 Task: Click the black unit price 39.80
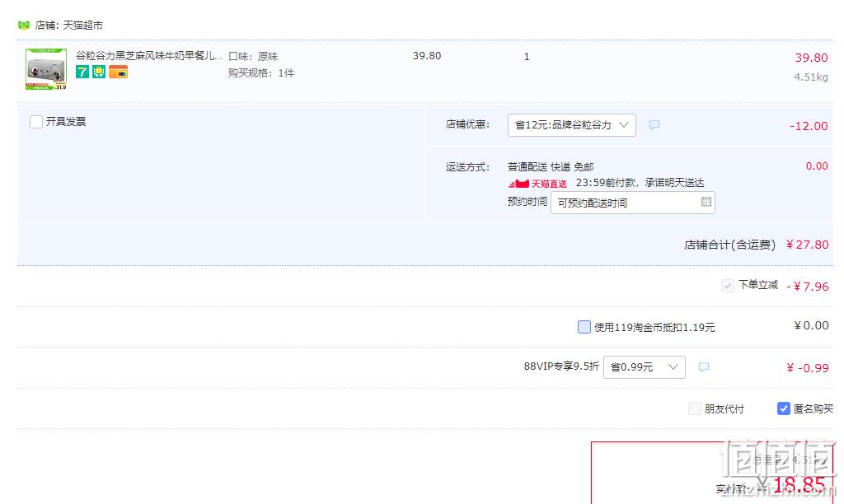click(x=427, y=56)
